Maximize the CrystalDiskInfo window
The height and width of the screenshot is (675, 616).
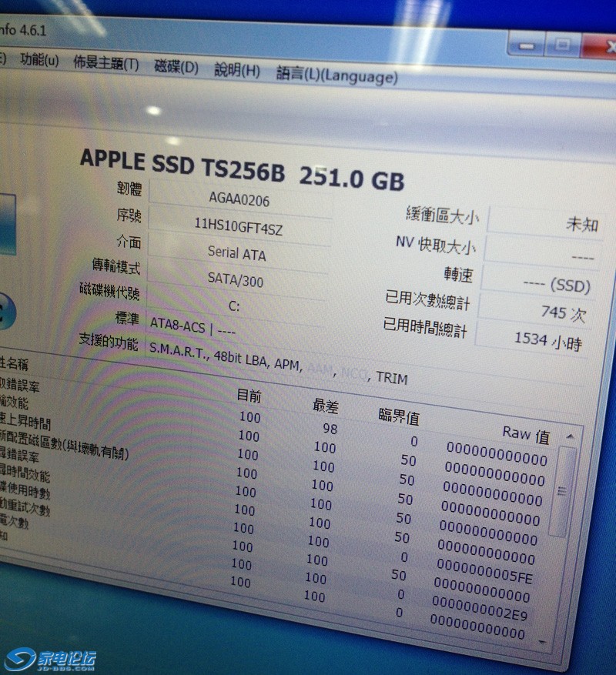tap(563, 45)
